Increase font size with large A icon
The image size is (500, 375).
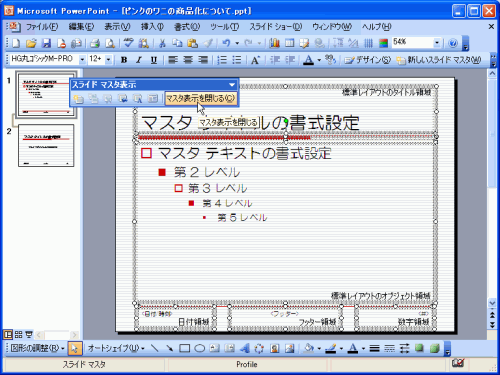click(x=255, y=60)
